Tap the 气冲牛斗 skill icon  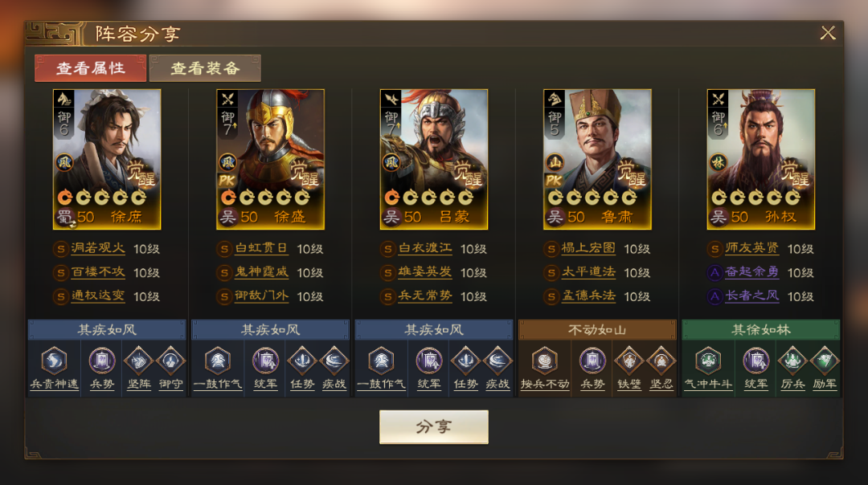(708, 361)
